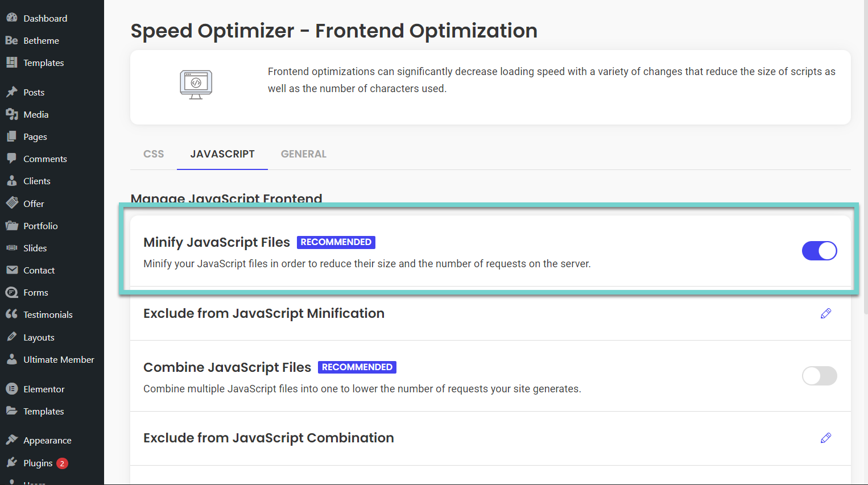The image size is (868, 485).
Task: Click the Plugins icon in sidebar
Action: [11, 463]
